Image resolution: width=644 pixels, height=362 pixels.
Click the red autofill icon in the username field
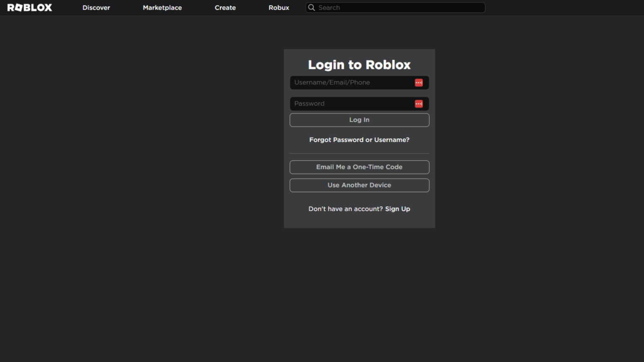(418, 83)
